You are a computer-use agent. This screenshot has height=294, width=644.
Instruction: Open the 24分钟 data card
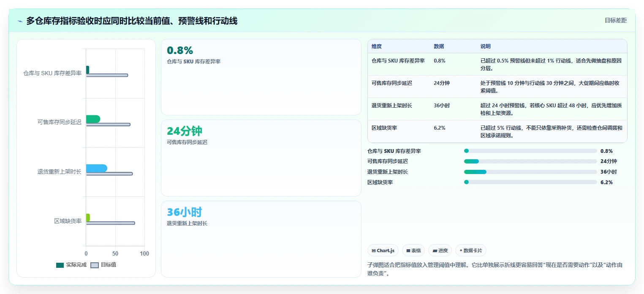[x=261, y=158]
